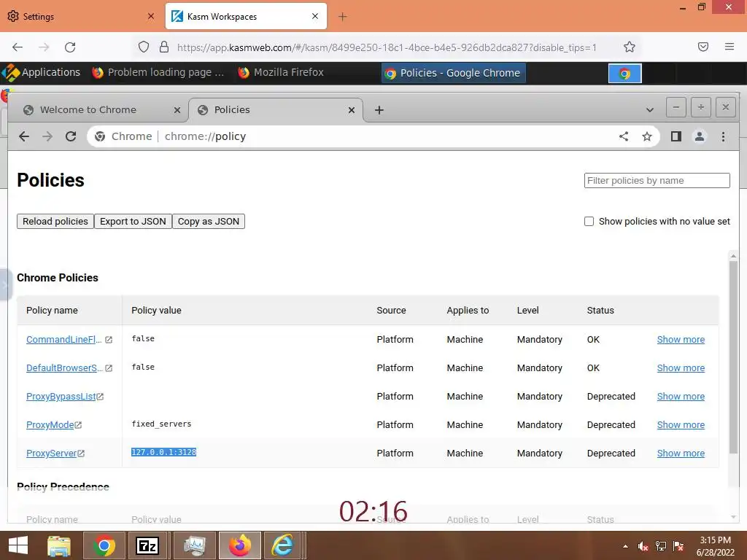Open the DefaultBrowserS... policy link
Screen dimensions: 747x560
(64, 368)
